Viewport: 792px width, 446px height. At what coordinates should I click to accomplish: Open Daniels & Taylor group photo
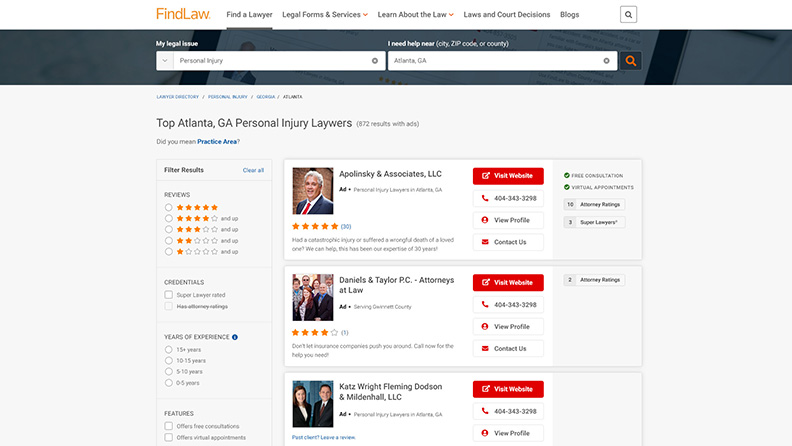click(x=313, y=298)
